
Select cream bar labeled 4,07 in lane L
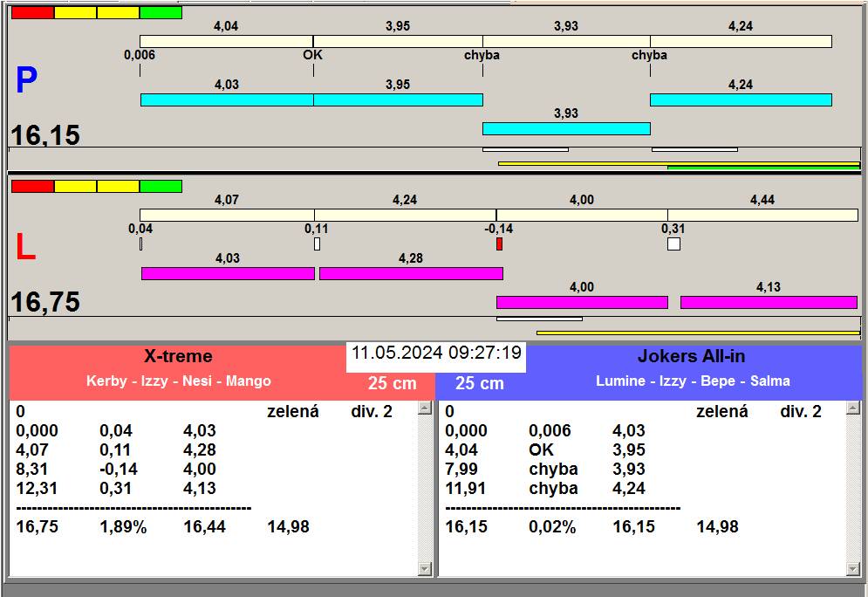click(x=227, y=215)
